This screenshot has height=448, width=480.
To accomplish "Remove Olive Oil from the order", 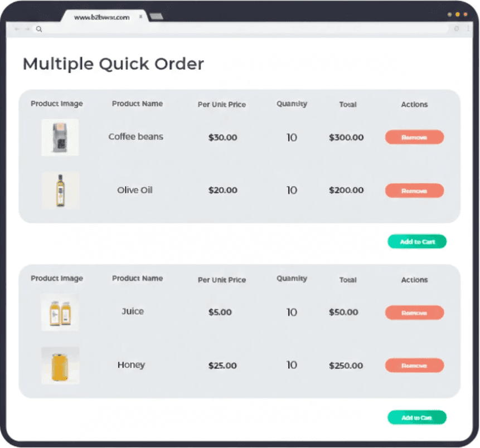I will pos(414,191).
